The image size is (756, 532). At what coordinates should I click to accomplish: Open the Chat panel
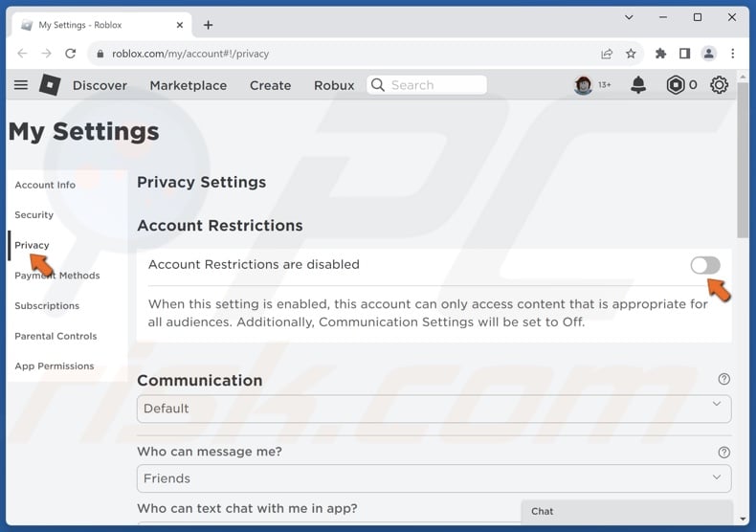click(627, 511)
